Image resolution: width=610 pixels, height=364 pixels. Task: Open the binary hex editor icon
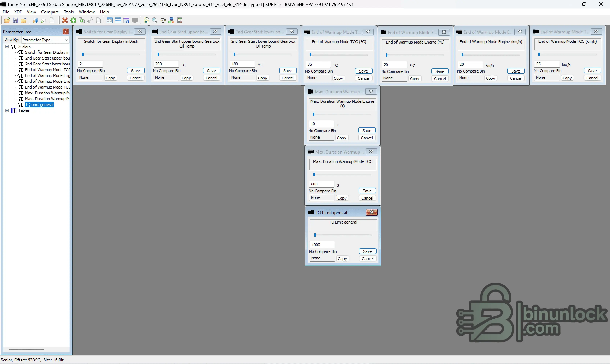(146, 20)
